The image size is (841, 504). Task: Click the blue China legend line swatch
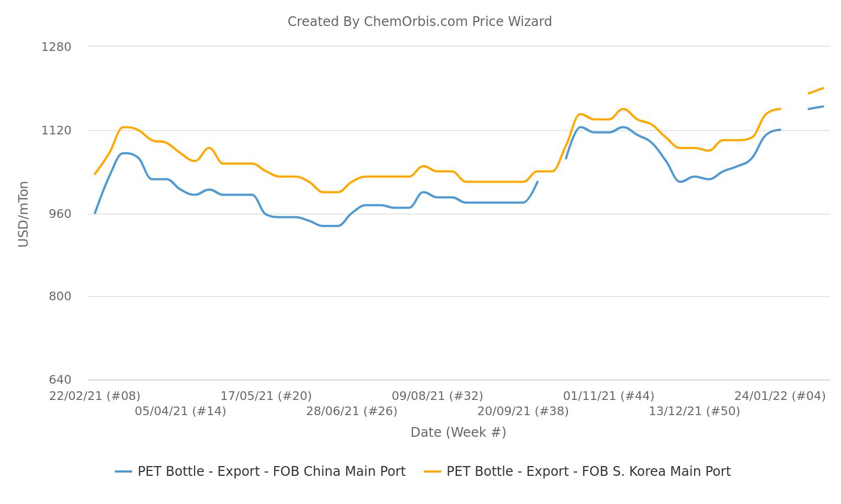tap(124, 472)
